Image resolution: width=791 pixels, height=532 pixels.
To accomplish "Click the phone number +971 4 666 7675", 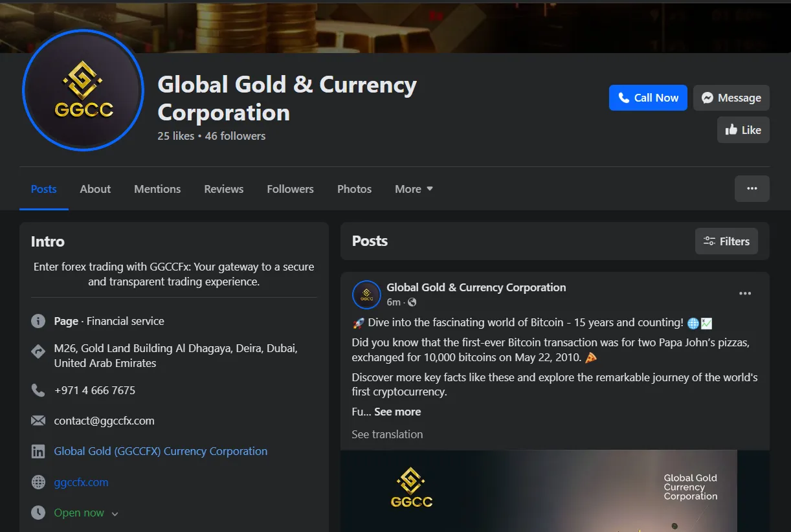I will (95, 390).
